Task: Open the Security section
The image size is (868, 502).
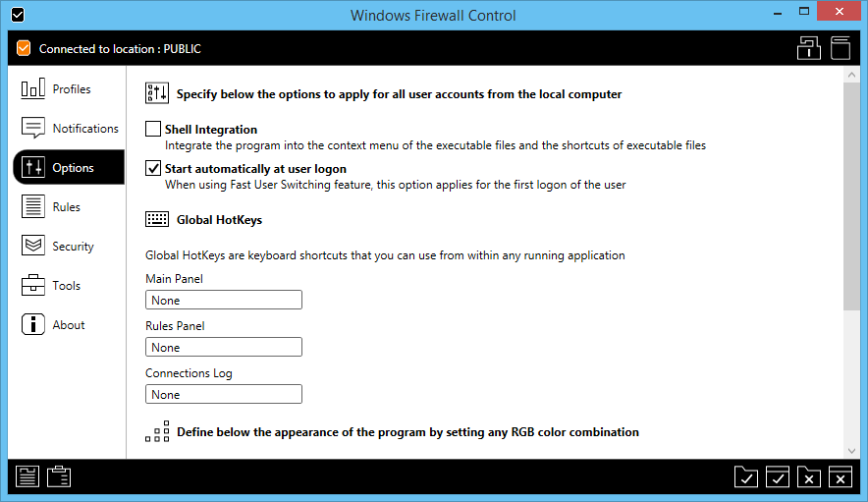Action: tap(68, 246)
